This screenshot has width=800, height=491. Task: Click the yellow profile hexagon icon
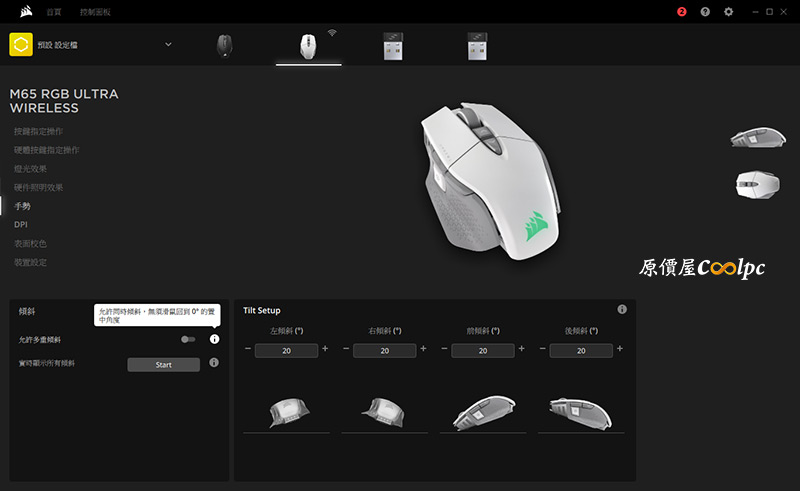click(x=21, y=44)
